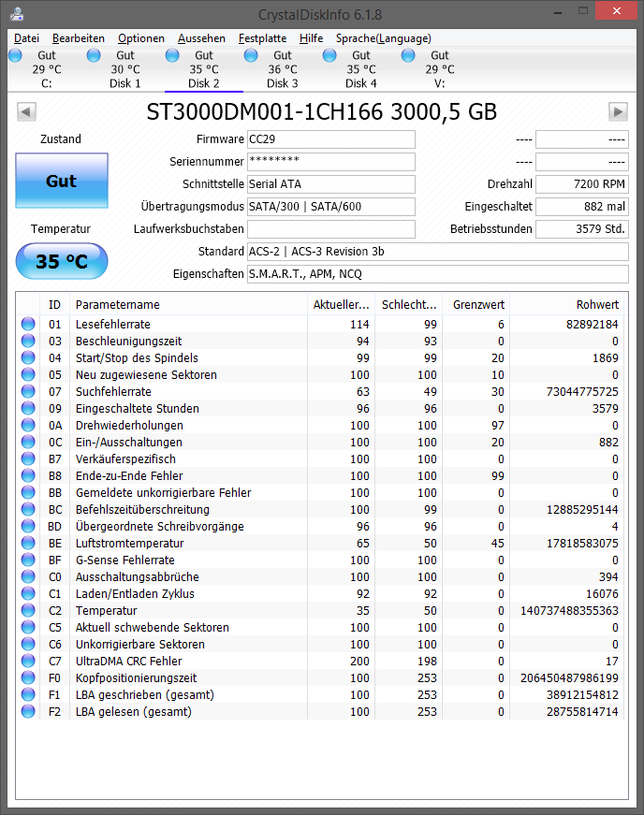Select the Übergeordnete Schreibvorgänge row

[320, 527]
